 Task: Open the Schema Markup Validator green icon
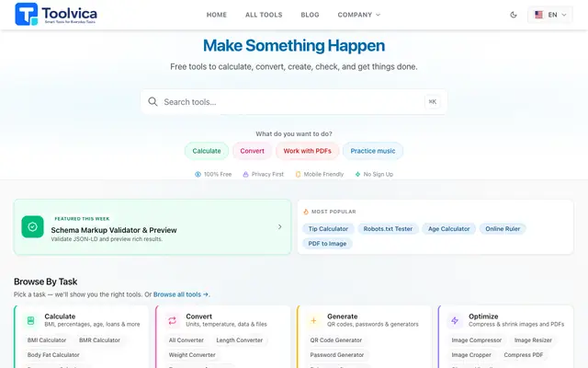[32, 227]
